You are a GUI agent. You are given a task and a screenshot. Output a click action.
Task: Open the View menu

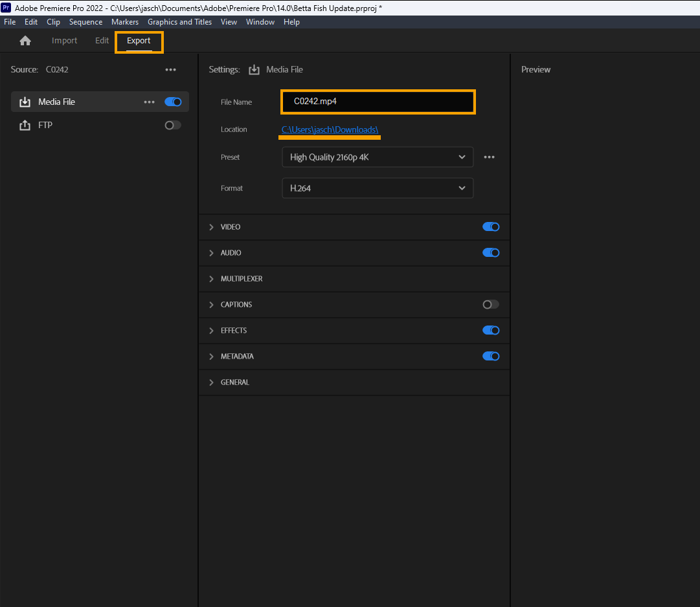pyautogui.click(x=229, y=22)
